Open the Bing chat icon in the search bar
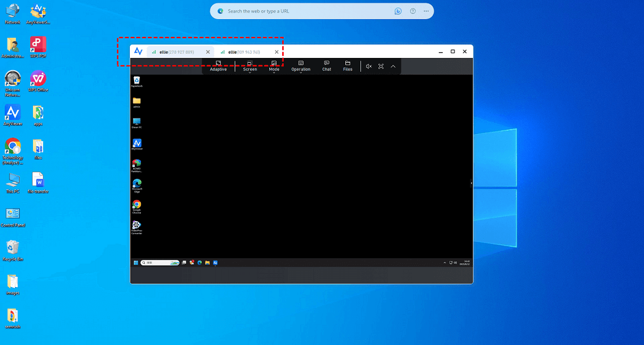Screen dimensions: 644x345 [x=398, y=11]
